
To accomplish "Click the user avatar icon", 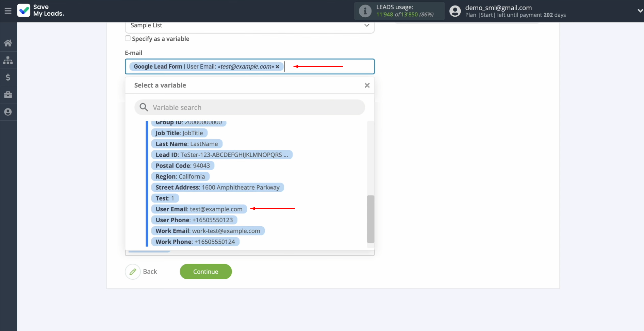I will 455,11.
